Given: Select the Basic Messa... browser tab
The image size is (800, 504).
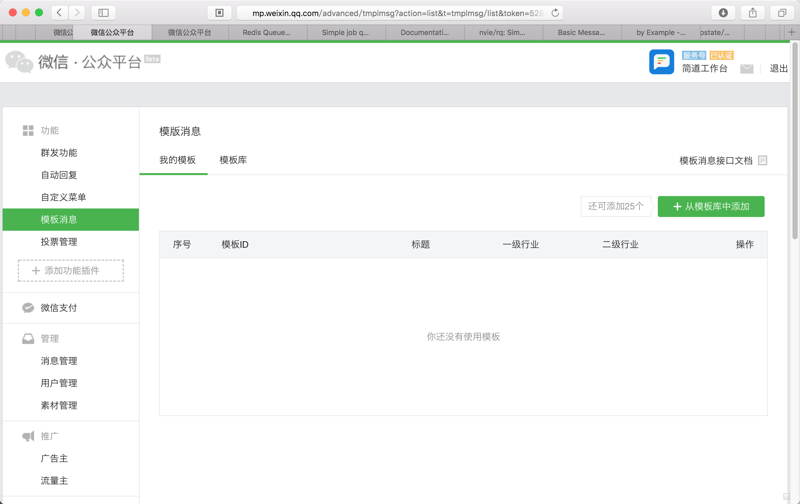Looking at the screenshot, I should click(582, 32).
